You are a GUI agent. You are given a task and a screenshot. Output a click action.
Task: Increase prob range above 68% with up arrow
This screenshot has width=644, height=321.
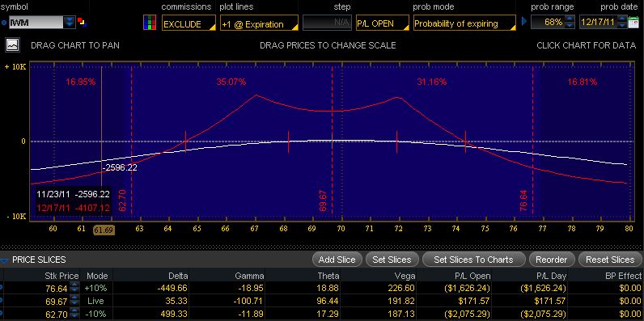pyautogui.click(x=570, y=19)
